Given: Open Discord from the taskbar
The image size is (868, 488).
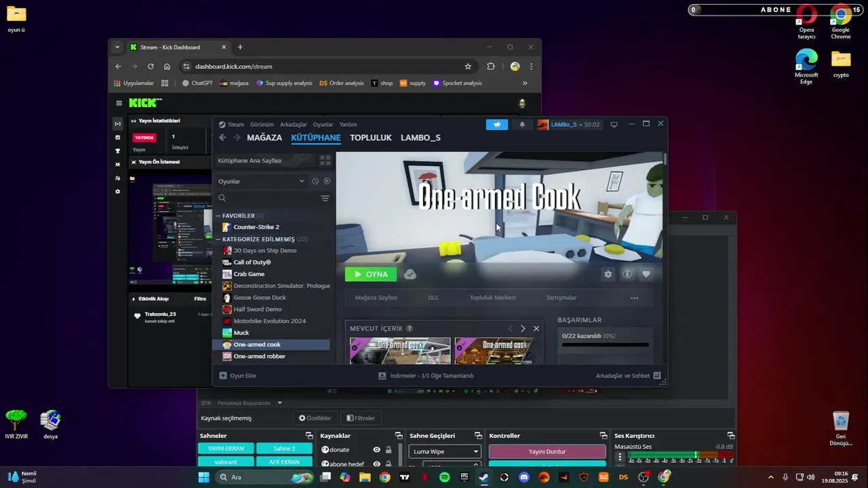Looking at the screenshot, I should 524,477.
